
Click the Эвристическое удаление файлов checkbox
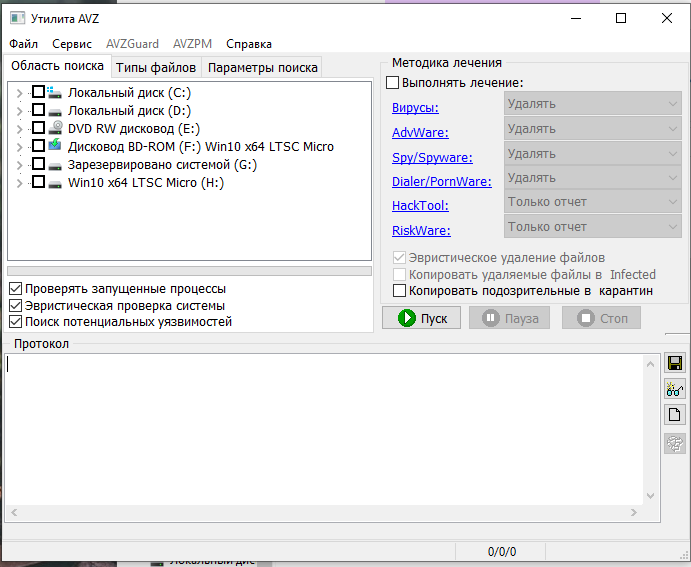point(399,257)
